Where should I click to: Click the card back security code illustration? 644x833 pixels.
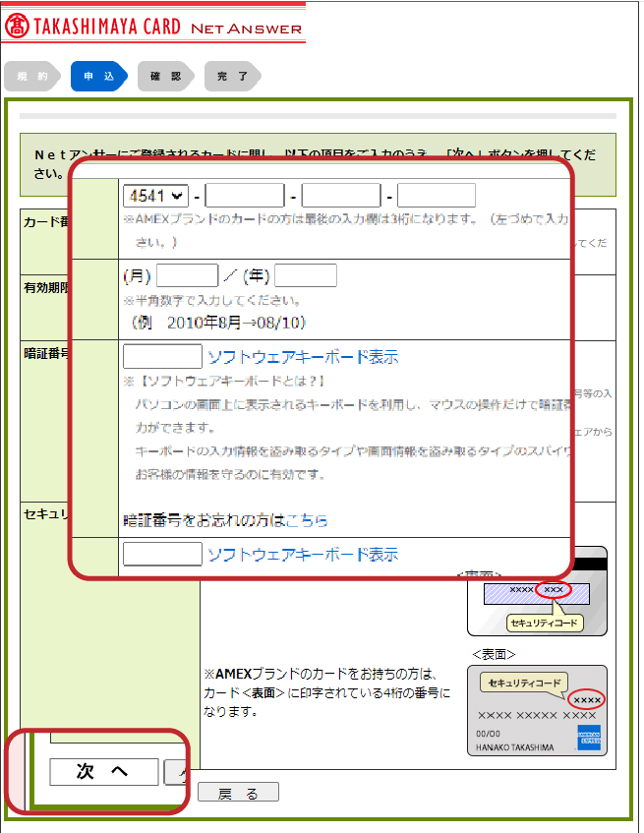click(537, 606)
